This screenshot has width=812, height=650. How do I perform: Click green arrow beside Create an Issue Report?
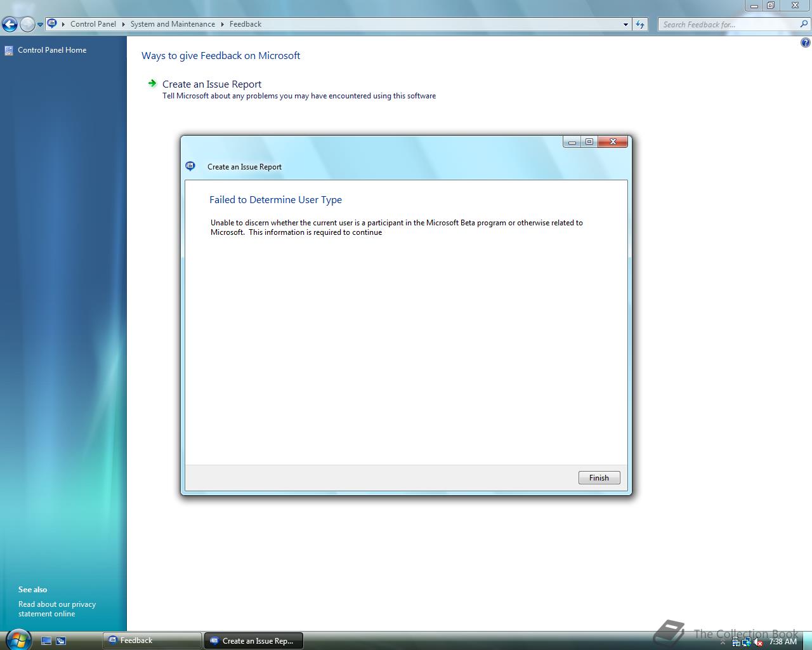click(x=152, y=83)
